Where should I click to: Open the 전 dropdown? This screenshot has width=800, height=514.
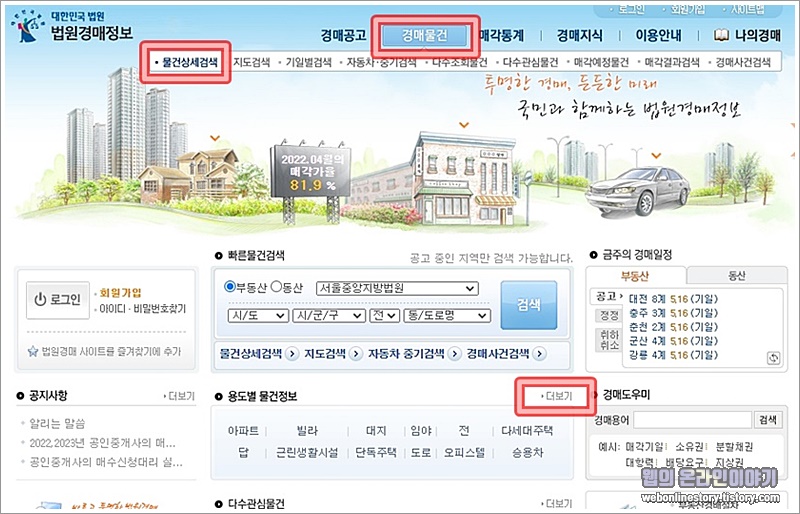(x=384, y=315)
